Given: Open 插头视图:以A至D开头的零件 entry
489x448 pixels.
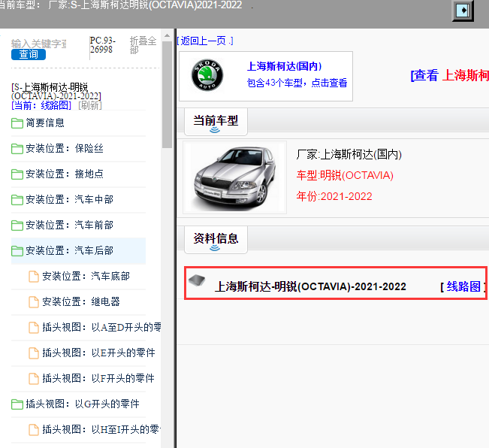Looking at the screenshot, I should (x=101, y=328).
